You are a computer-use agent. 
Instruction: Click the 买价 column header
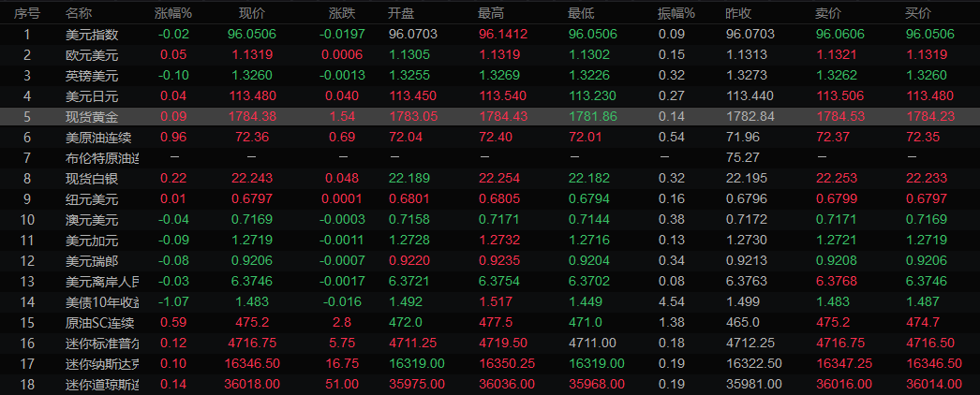917,13
